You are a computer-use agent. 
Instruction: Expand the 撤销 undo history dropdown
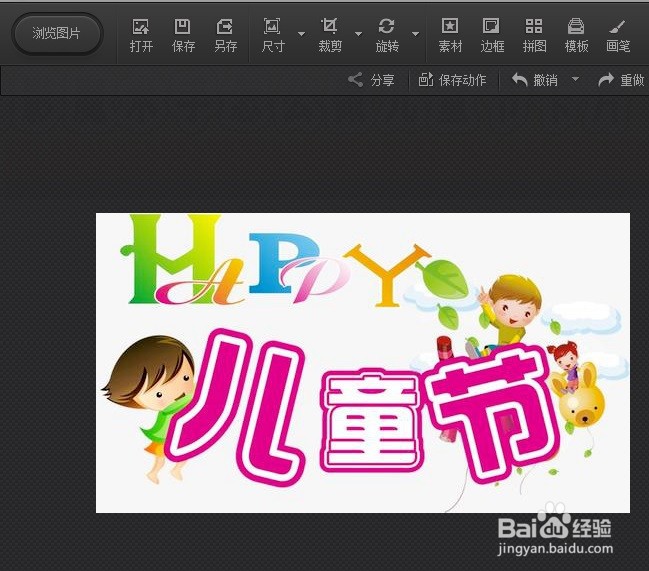pos(575,79)
